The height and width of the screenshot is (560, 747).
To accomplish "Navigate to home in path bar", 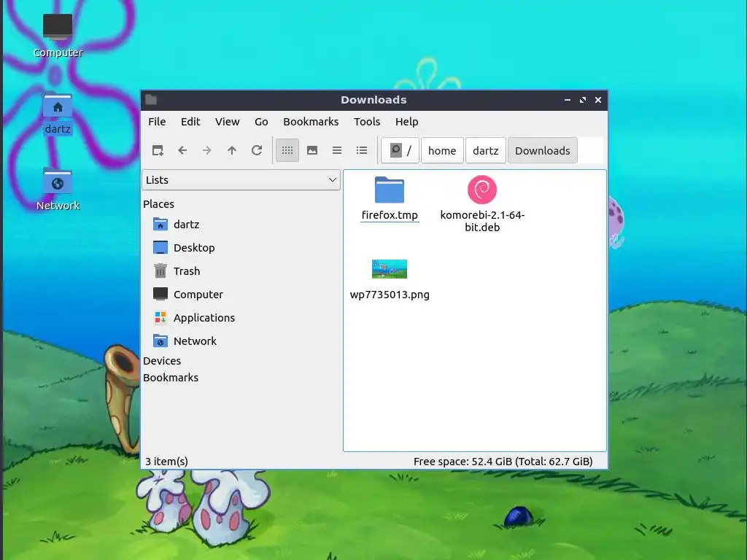I will click(x=442, y=150).
